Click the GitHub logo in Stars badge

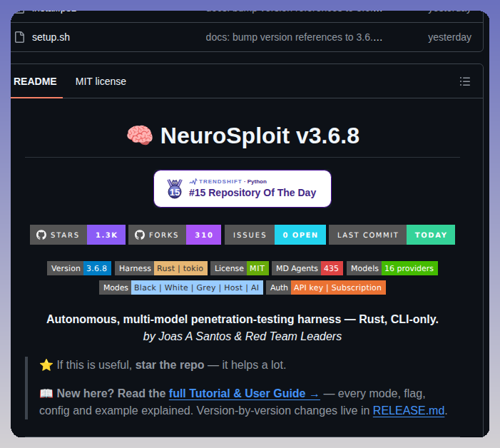[41, 235]
